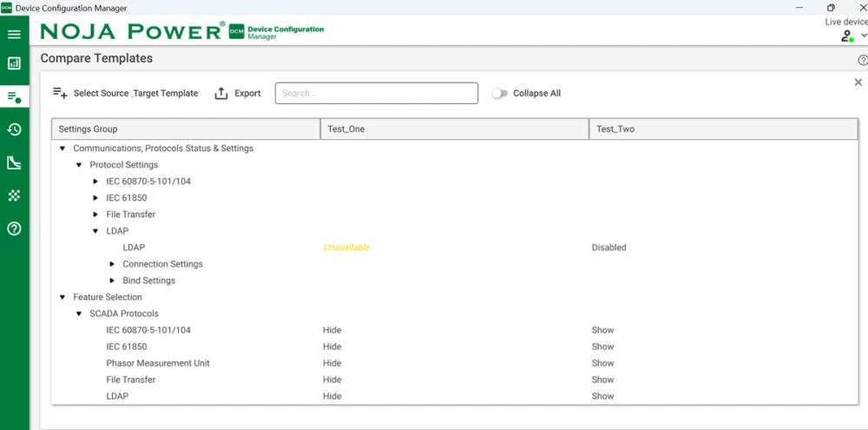Screen dimensions: 868x430
Task: Close the Compare Templates panel
Action: (858, 82)
